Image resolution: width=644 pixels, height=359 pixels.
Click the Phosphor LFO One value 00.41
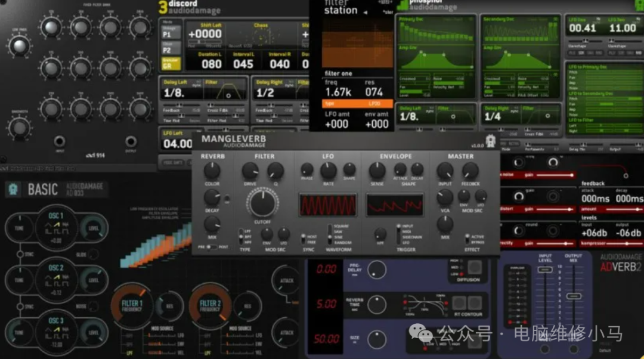tap(583, 29)
